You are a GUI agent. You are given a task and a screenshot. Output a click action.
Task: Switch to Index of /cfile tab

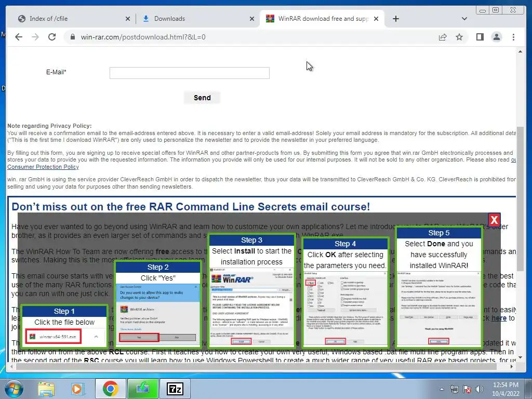pos(71,19)
